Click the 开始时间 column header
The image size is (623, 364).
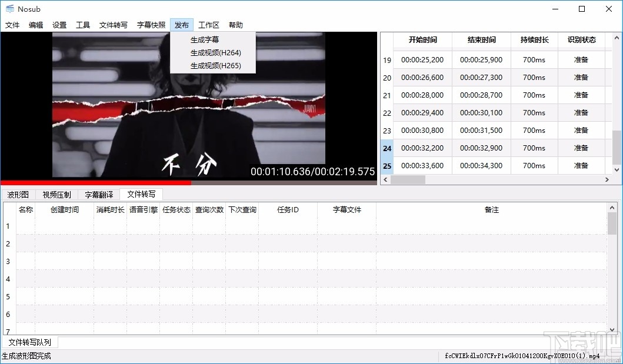[423, 40]
